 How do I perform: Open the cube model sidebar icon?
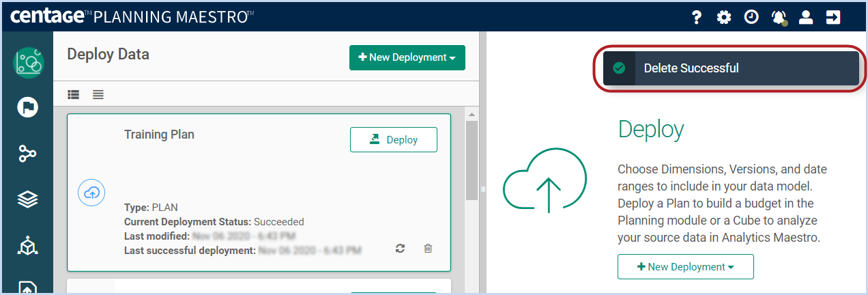(x=27, y=245)
